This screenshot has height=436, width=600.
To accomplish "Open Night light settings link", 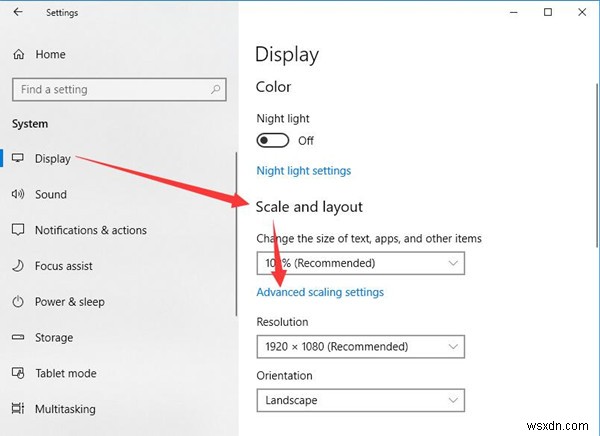I will click(304, 171).
